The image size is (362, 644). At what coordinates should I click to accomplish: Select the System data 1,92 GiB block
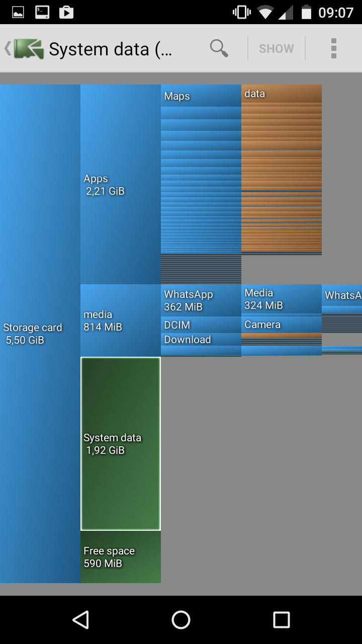tap(121, 444)
